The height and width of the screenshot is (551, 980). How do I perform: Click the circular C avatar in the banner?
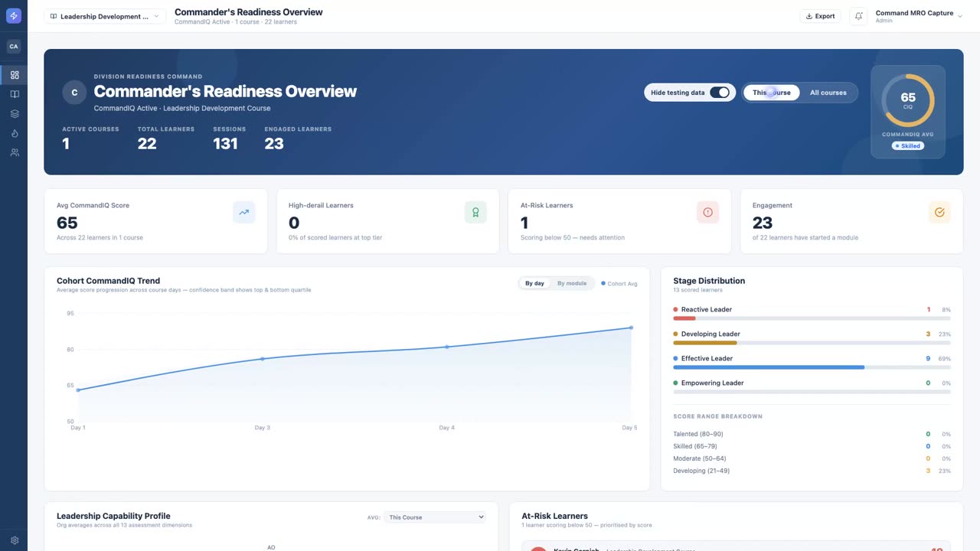tap(74, 93)
